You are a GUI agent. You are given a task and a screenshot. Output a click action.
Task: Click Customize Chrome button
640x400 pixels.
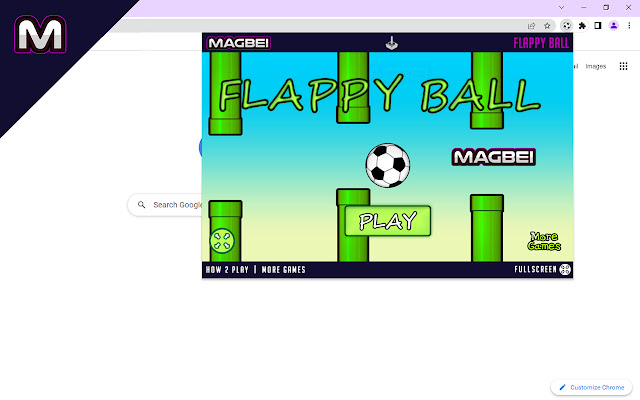[591, 387]
